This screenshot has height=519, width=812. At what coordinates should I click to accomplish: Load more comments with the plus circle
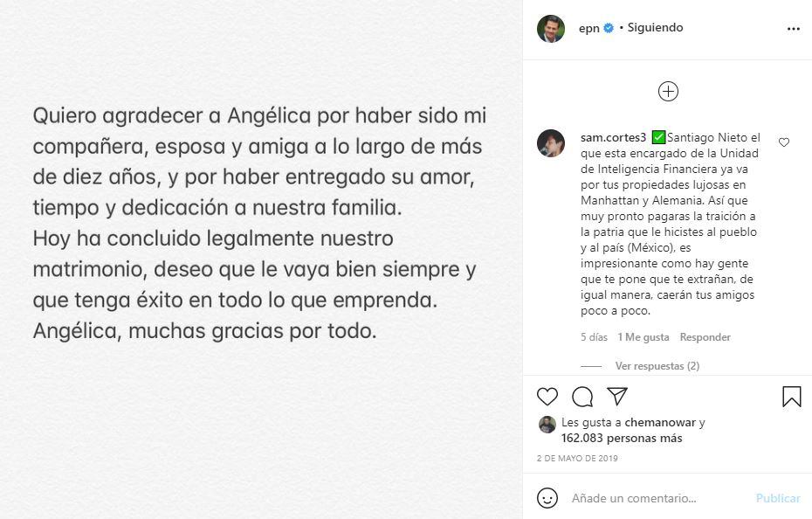coord(668,91)
